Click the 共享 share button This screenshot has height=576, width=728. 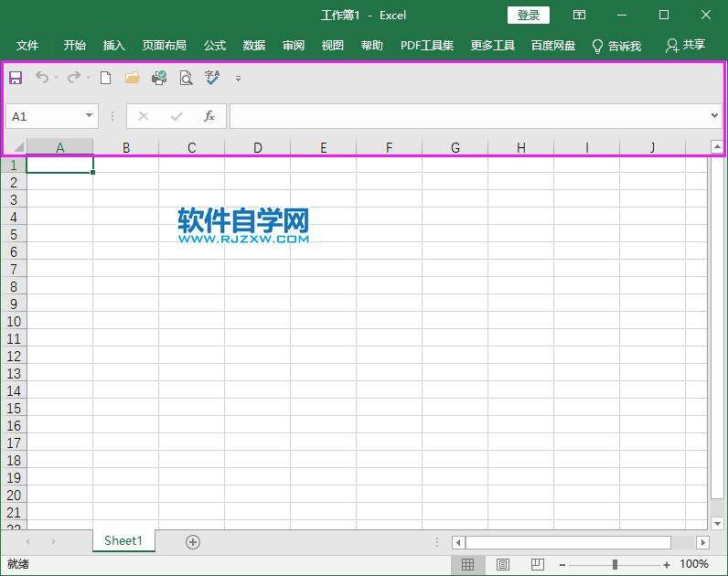point(685,45)
